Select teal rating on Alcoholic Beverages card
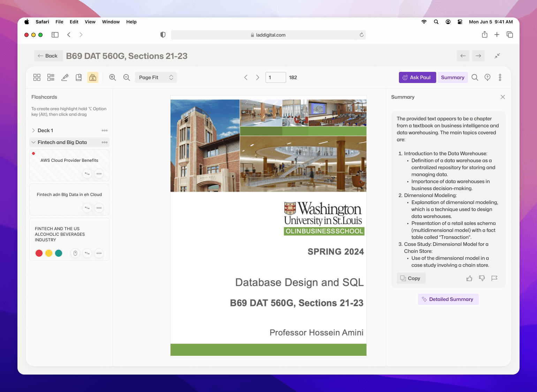Screen dimensions: 537x392 [x=59, y=253]
